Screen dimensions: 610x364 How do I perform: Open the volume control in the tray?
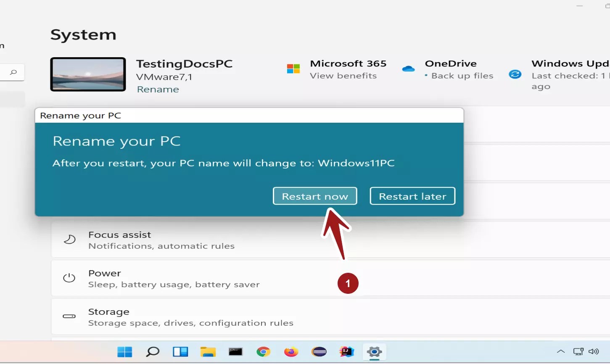593,352
